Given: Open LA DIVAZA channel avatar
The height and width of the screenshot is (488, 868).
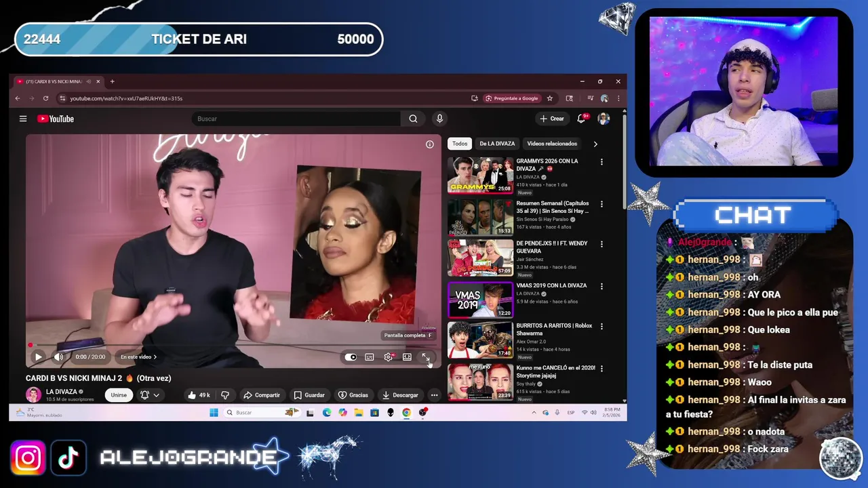Looking at the screenshot, I should [33, 394].
